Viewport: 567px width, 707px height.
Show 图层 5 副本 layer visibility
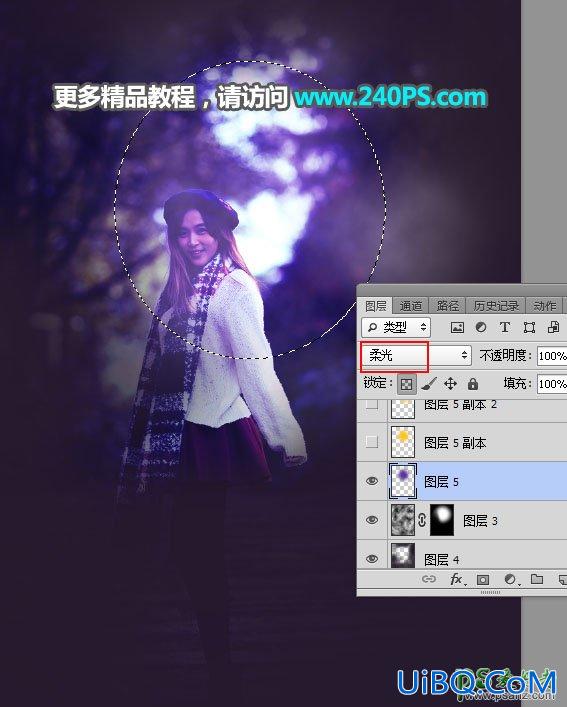(372, 442)
